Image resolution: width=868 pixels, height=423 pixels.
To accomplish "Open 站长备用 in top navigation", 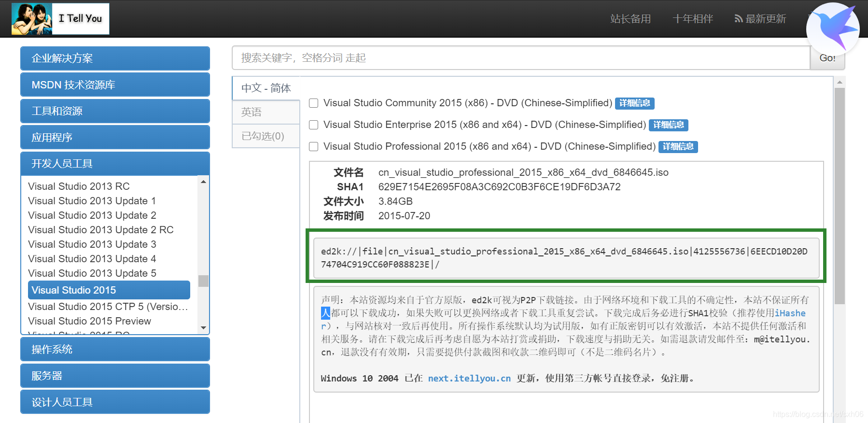I will [x=630, y=19].
